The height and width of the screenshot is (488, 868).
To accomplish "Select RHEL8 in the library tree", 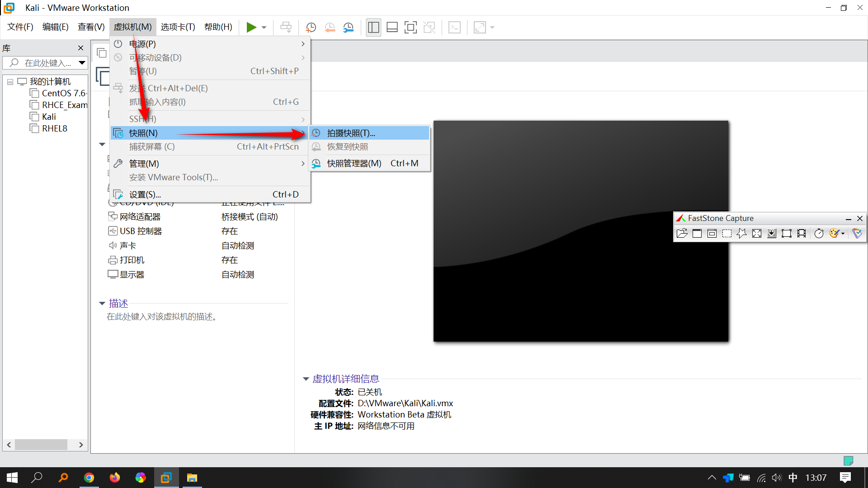I will tap(54, 129).
